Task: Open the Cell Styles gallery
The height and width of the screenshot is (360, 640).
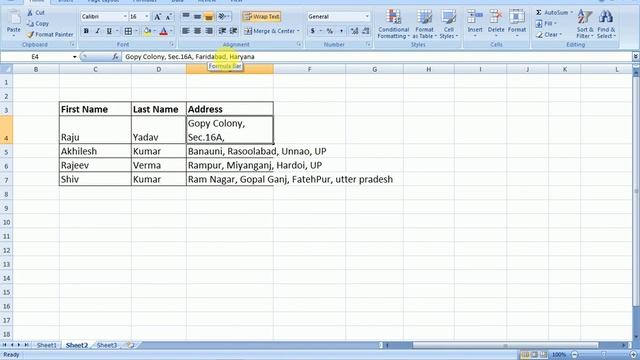Action: [449, 24]
